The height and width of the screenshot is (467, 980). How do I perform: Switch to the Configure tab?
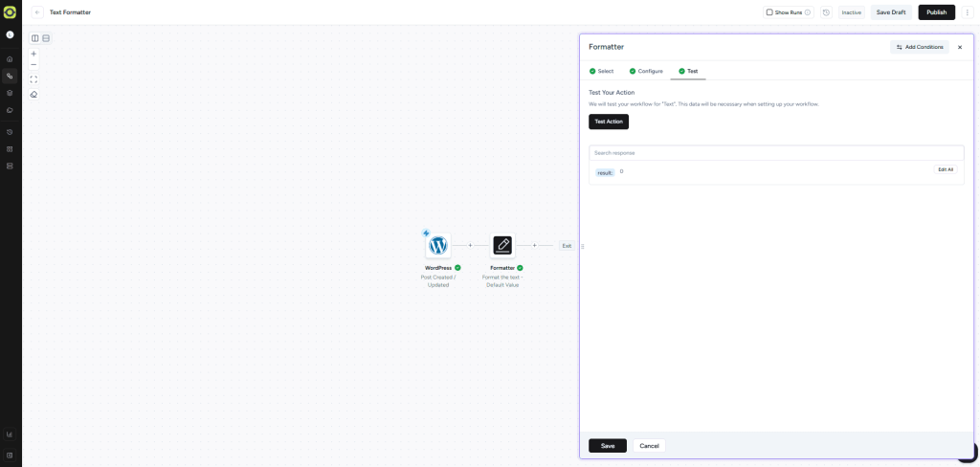[646, 71]
